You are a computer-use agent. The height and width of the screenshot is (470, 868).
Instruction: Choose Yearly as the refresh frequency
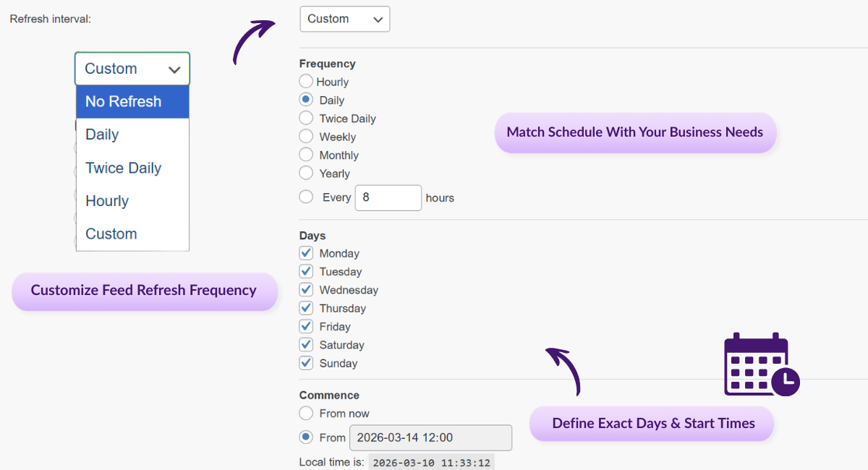306,172
